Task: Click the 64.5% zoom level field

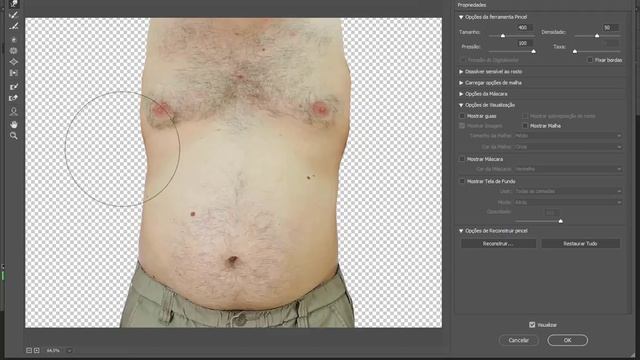Action: [x=53, y=350]
